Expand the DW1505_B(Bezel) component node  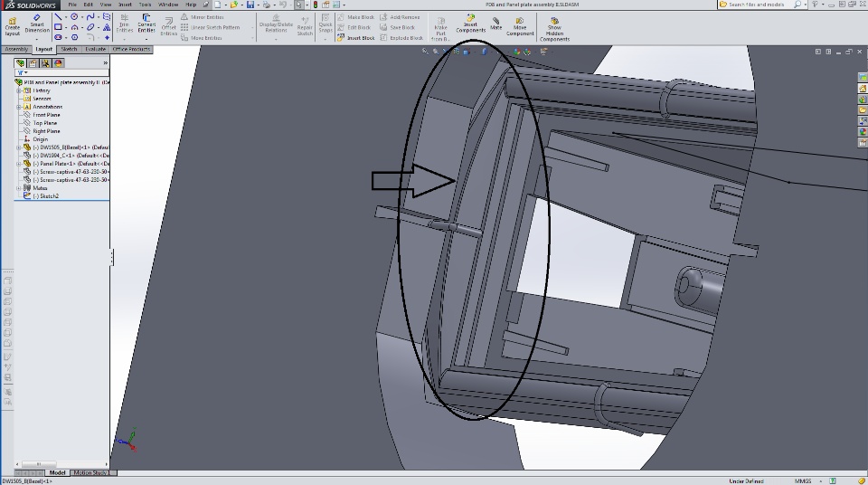point(19,147)
